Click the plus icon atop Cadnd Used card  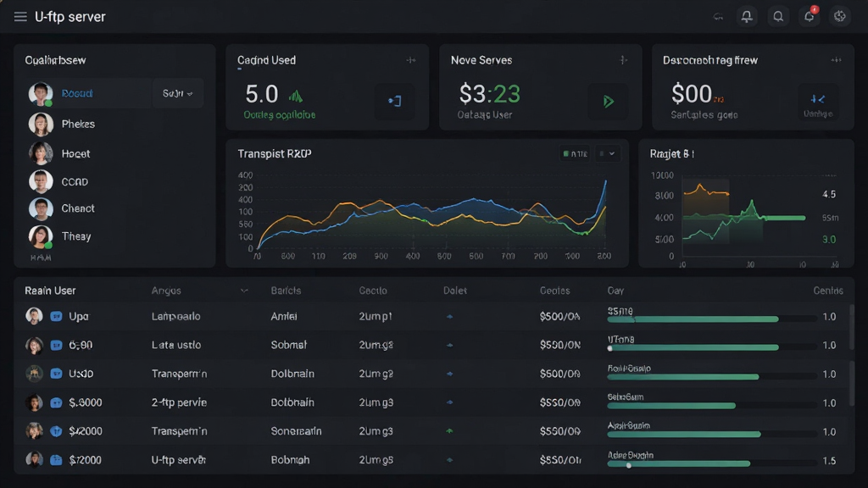point(411,60)
